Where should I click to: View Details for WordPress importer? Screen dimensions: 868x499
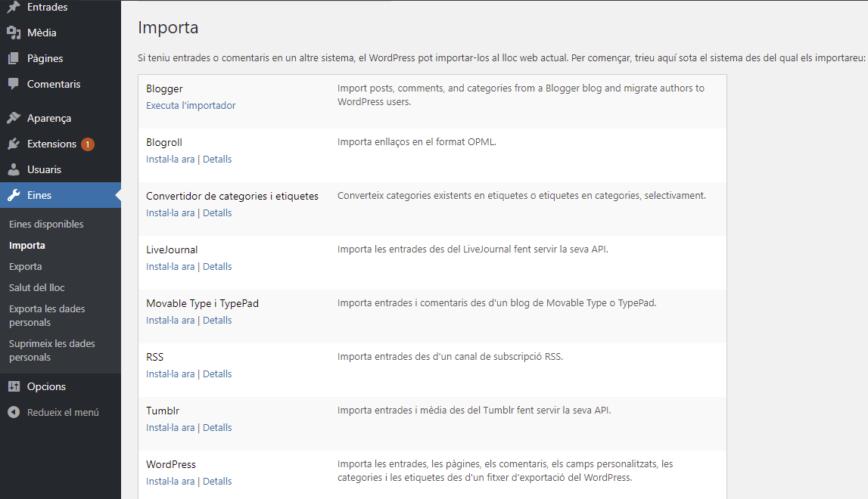[x=217, y=482]
